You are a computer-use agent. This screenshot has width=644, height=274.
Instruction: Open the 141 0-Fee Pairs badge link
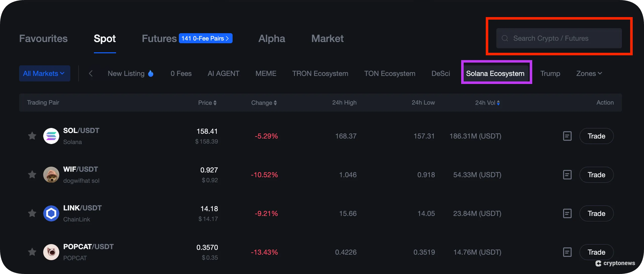[205, 38]
